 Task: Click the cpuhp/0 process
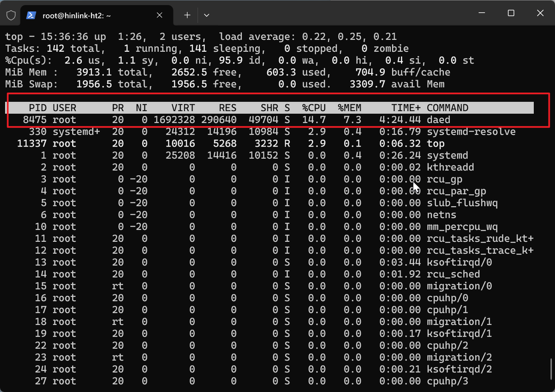tap(448, 298)
